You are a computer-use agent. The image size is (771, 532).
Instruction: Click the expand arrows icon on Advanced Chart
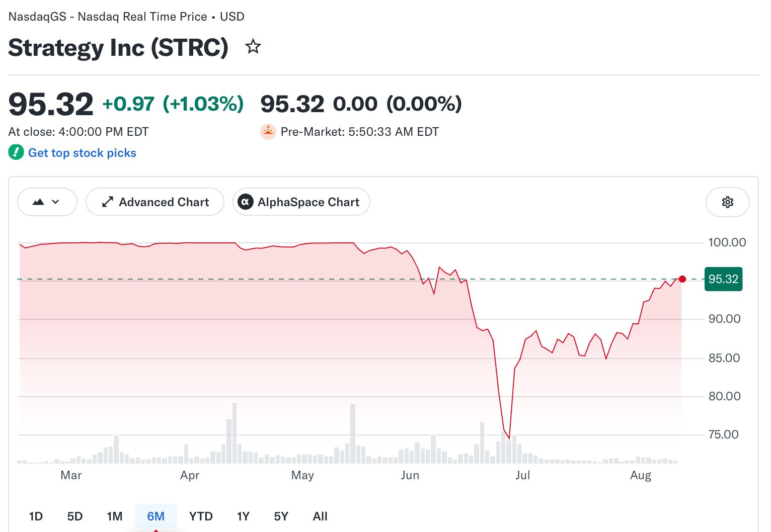click(108, 202)
